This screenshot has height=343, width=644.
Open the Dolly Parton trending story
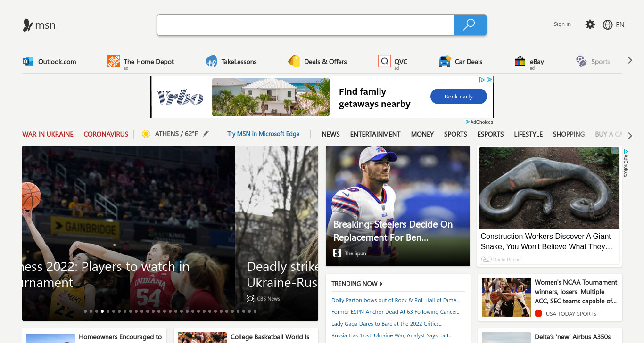(396, 300)
